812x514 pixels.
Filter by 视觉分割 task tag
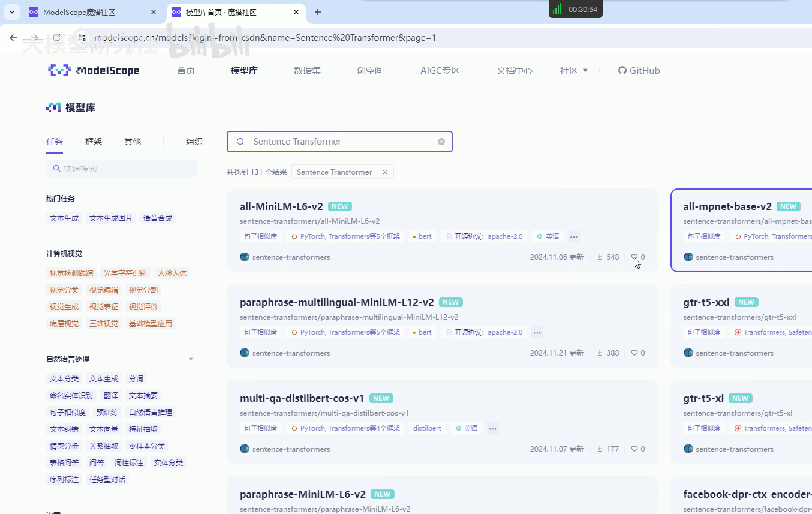(x=143, y=290)
